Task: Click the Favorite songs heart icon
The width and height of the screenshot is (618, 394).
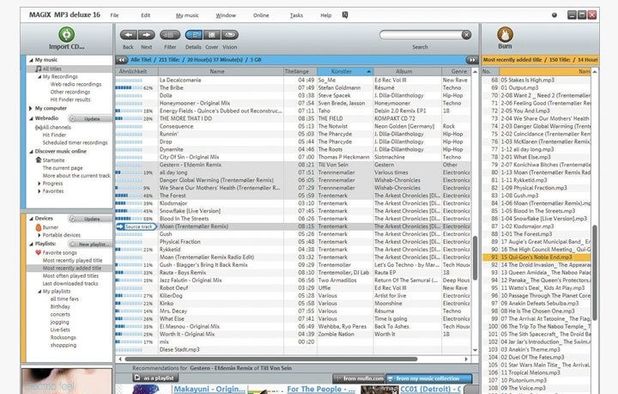Action: point(38,253)
